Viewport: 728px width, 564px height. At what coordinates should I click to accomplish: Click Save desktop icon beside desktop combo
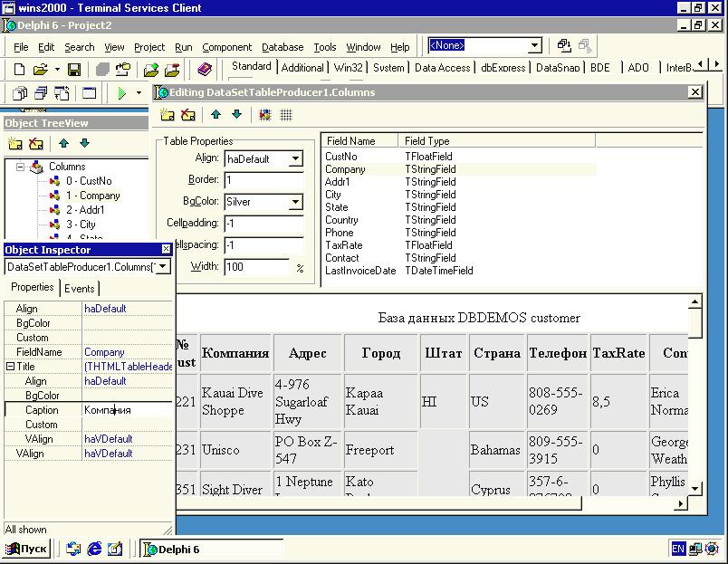[x=563, y=45]
